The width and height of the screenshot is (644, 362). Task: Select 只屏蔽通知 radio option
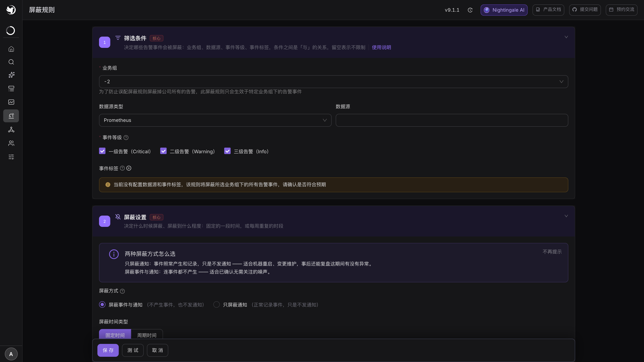[217, 304]
